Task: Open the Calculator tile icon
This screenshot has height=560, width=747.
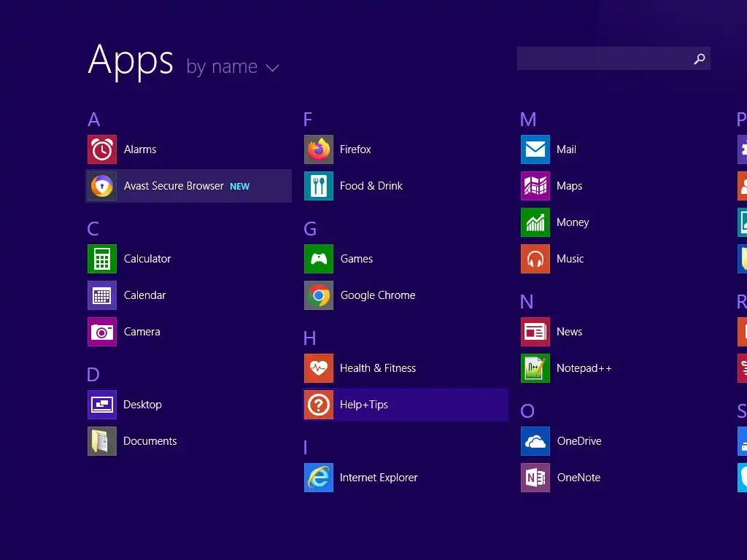Action: tap(102, 259)
